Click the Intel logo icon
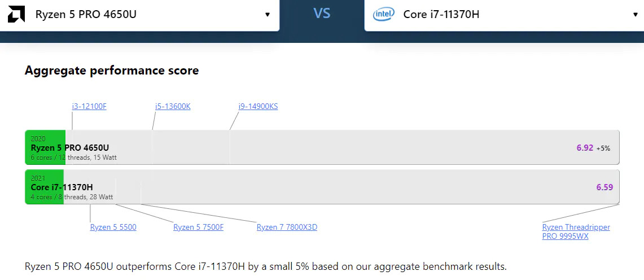 384,14
